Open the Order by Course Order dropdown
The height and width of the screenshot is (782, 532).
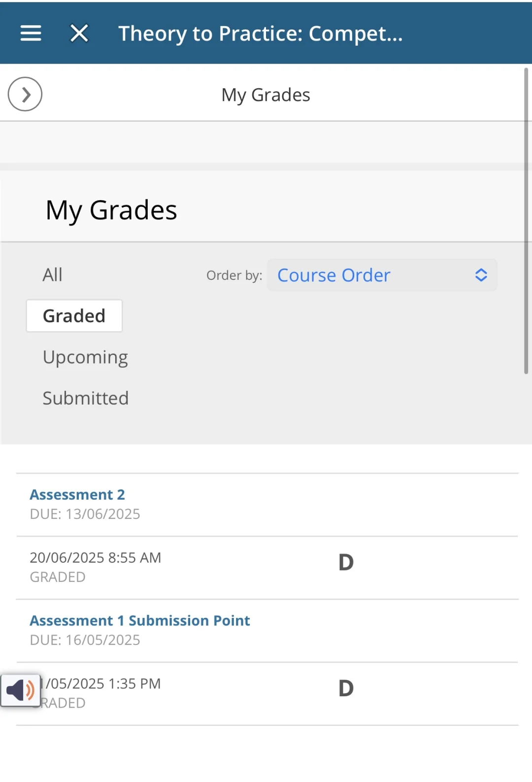pos(382,275)
